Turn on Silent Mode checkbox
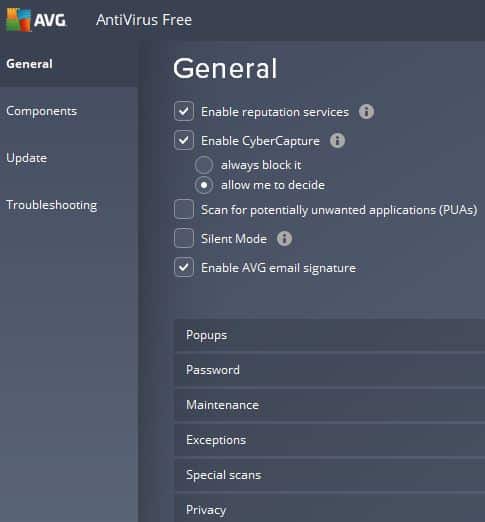Image resolution: width=485 pixels, height=522 pixels. click(184, 238)
